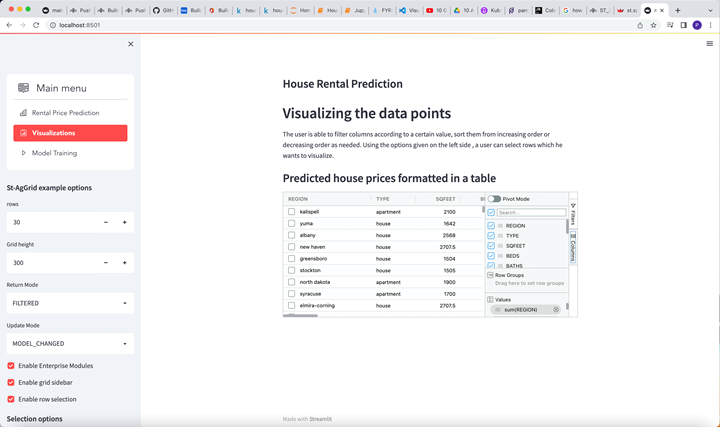Sort by REGION column header
The width and height of the screenshot is (720, 427).
click(298, 199)
